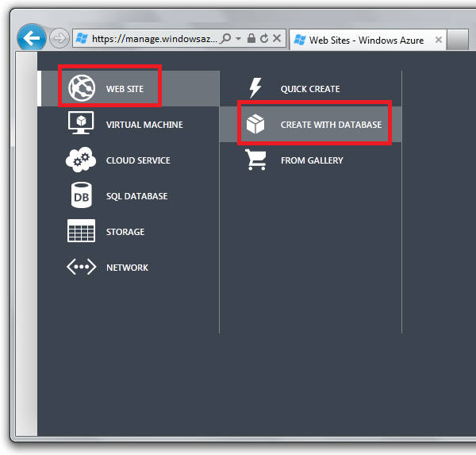The width and height of the screenshot is (476, 455).
Task: Click the SQL Database DB cylinder icon
Action: pyautogui.click(x=81, y=195)
